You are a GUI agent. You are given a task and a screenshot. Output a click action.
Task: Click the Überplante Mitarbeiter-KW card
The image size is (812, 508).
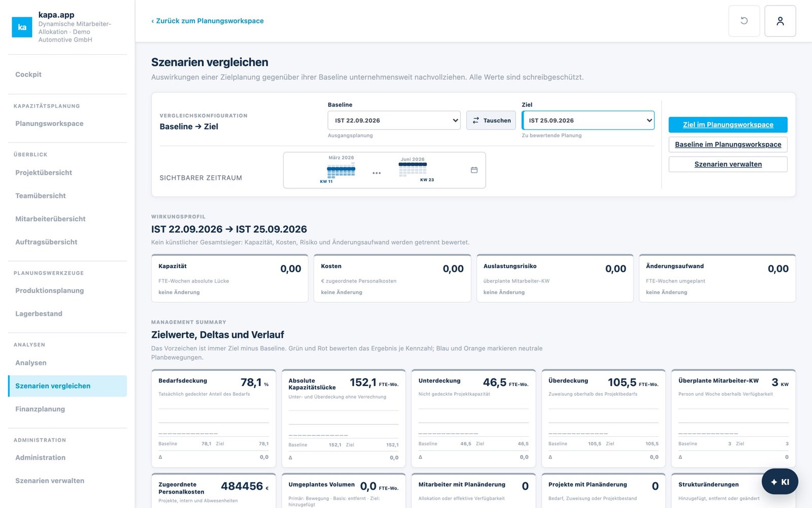coord(733,418)
